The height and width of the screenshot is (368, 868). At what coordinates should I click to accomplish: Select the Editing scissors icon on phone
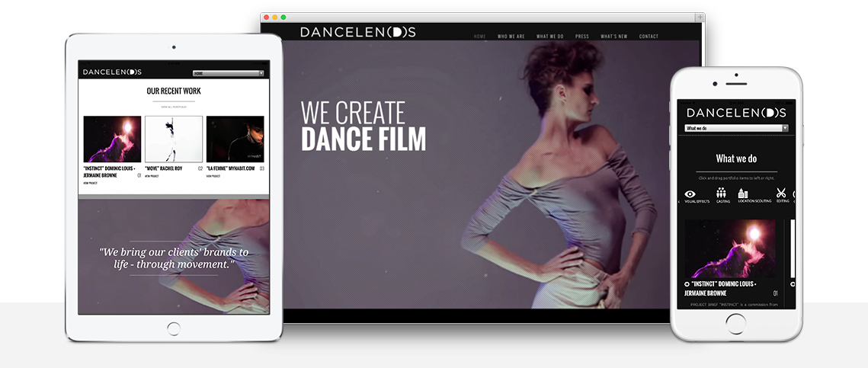781,194
